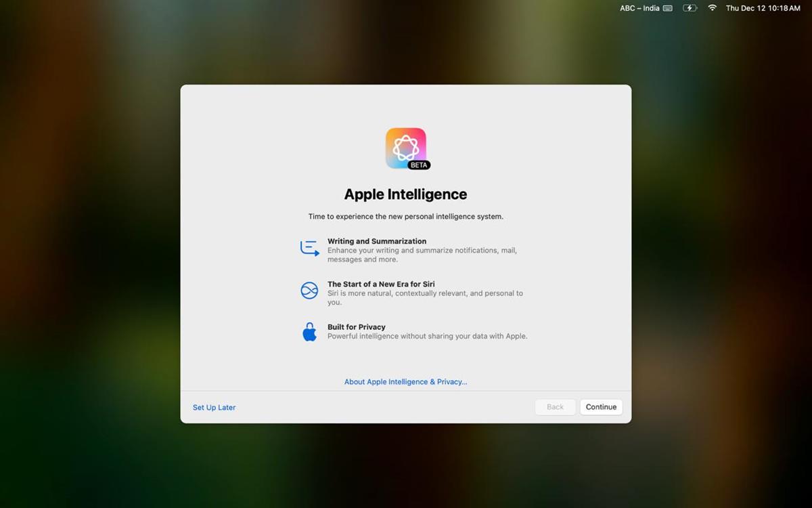
Task: Click the Siri icon next to New Era
Action: click(x=309, y=290)
